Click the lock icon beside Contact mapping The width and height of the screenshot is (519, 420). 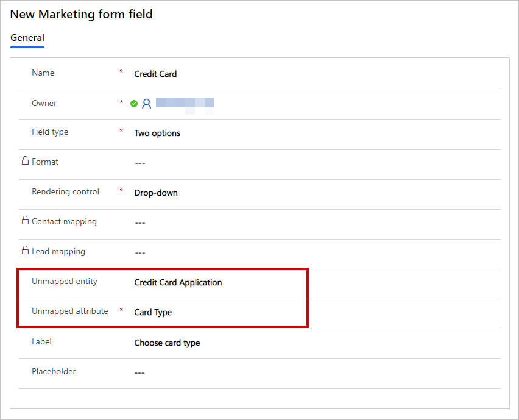(x=25, y=221)
